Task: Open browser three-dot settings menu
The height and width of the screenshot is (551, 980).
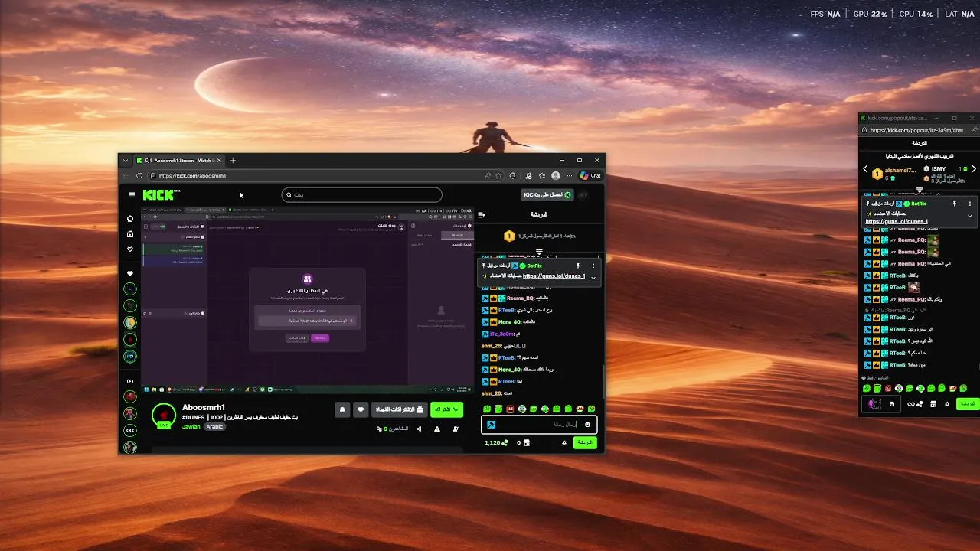Action: pyautogui.click(x=570, y=175)
